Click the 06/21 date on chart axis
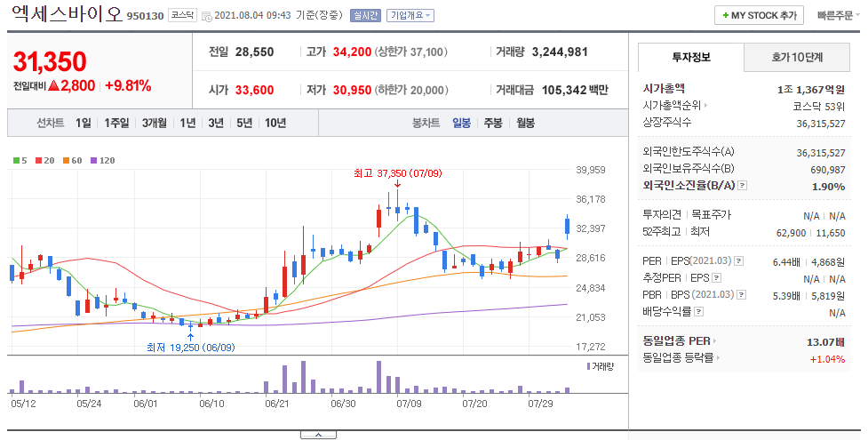868x440 pixels. coord(277,404)
